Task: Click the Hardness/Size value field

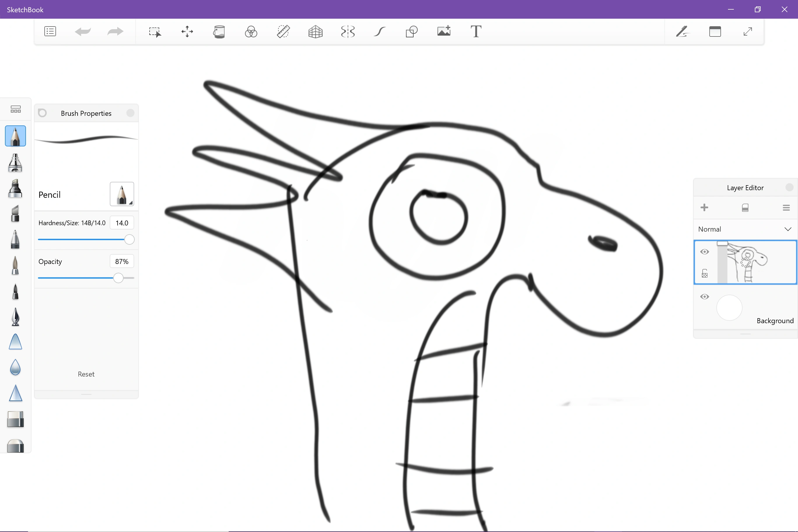Action: pyautogui.click(x=122, y=223)
